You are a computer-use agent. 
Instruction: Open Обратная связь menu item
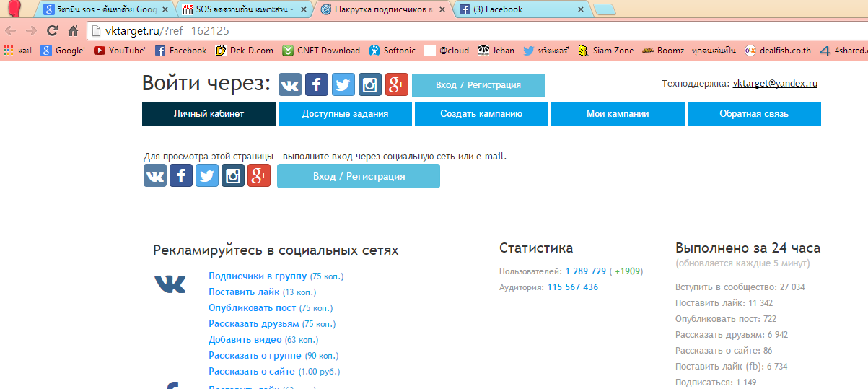coord(754,113)
